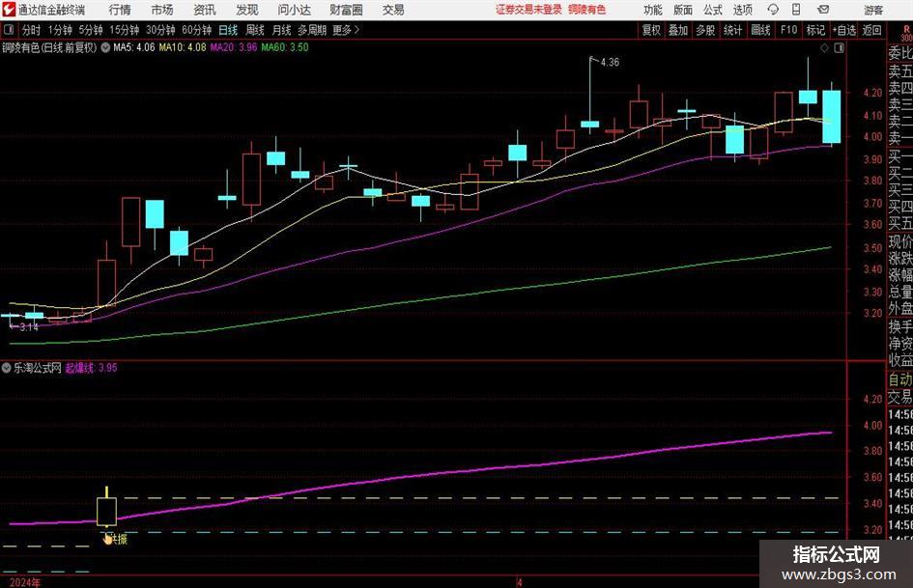Toggle the side panel icon beside the diamond
The height and width of the screenshot is (588, 913).
[x=839, y=48]
